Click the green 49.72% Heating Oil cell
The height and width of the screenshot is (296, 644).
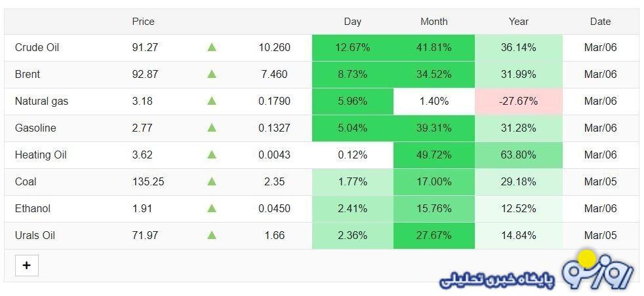433,155
